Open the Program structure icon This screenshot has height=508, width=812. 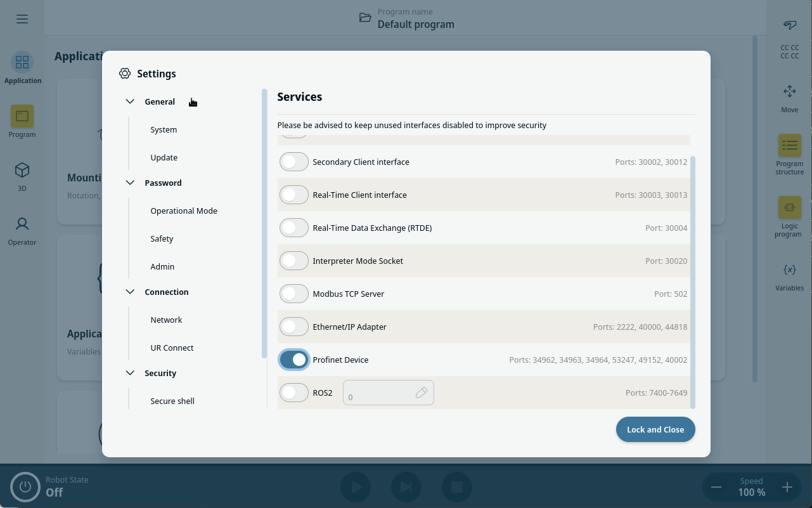pos(789,146)
